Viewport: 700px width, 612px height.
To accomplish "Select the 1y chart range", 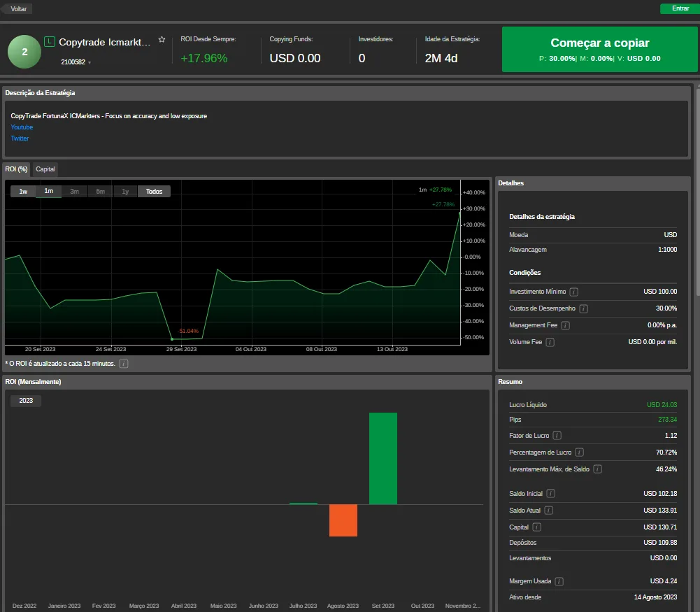I will point(125,192).
